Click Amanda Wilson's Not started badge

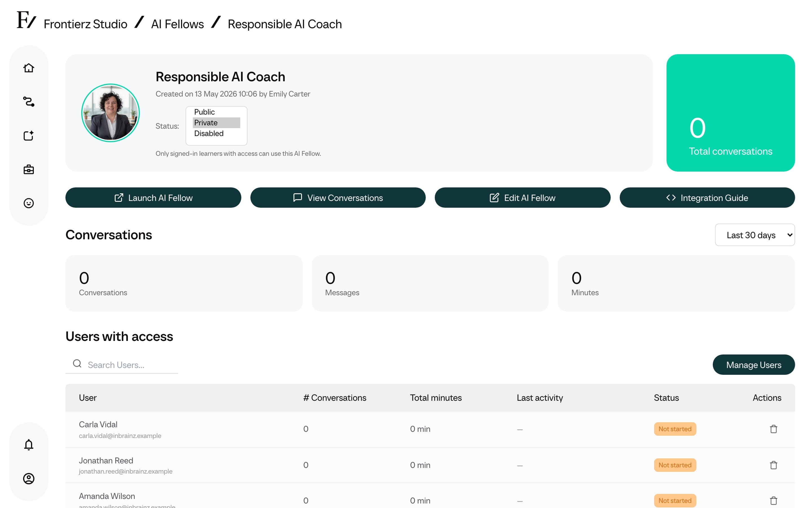(x=675, y=501)
